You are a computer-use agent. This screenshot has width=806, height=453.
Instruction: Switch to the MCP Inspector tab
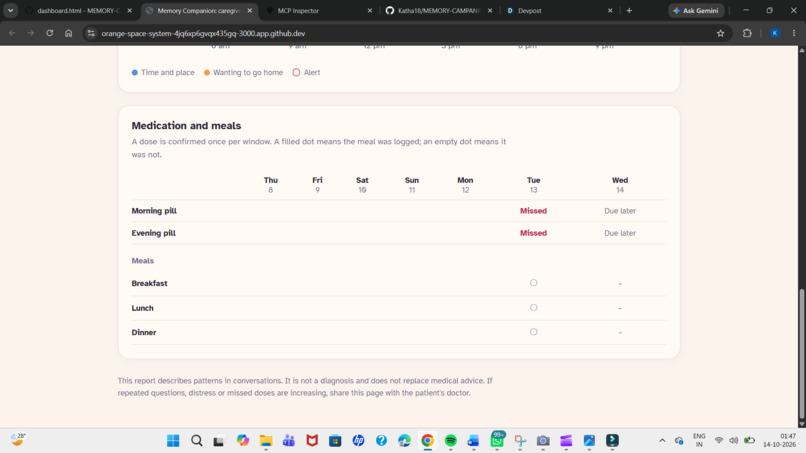point(298,10)
